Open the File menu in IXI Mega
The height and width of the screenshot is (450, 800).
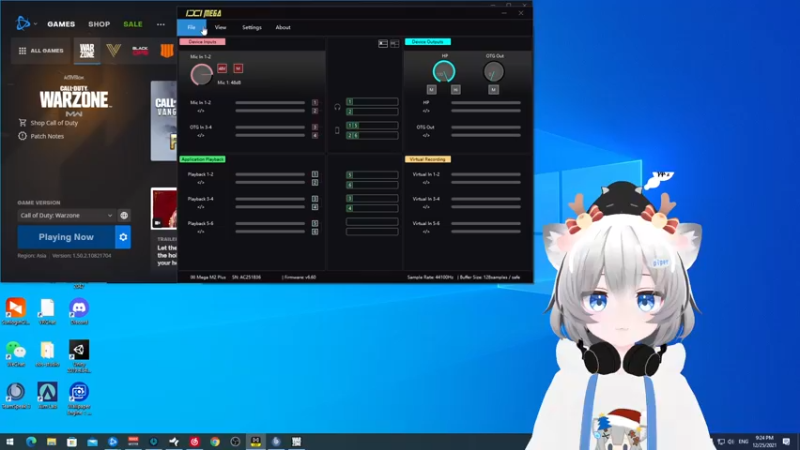(x=191, y=28)
